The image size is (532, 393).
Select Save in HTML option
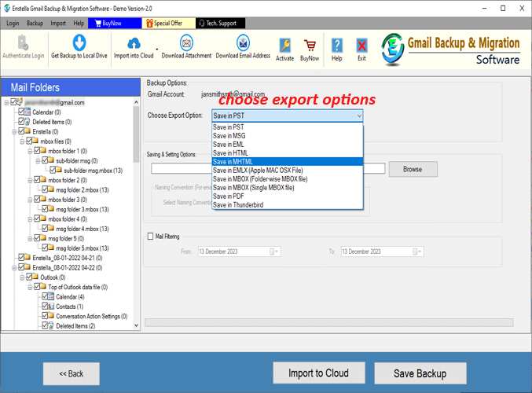[x=288, y=153]
